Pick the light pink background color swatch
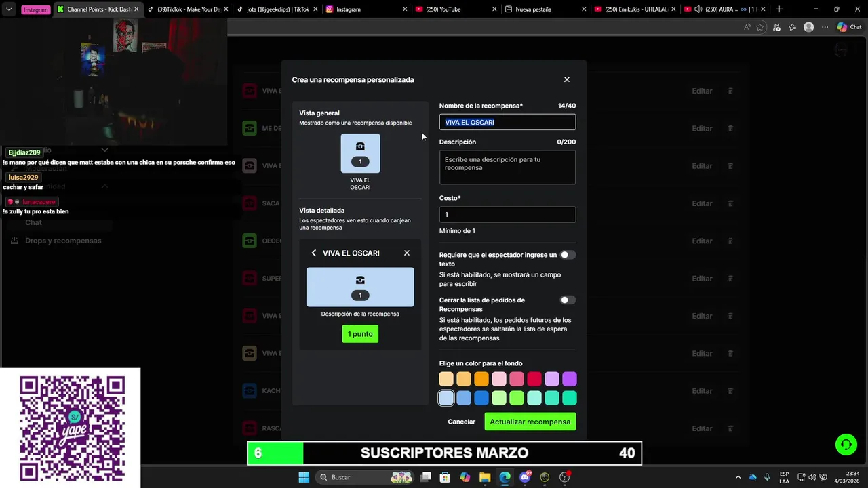868x488 pixels. click(499, 379)
